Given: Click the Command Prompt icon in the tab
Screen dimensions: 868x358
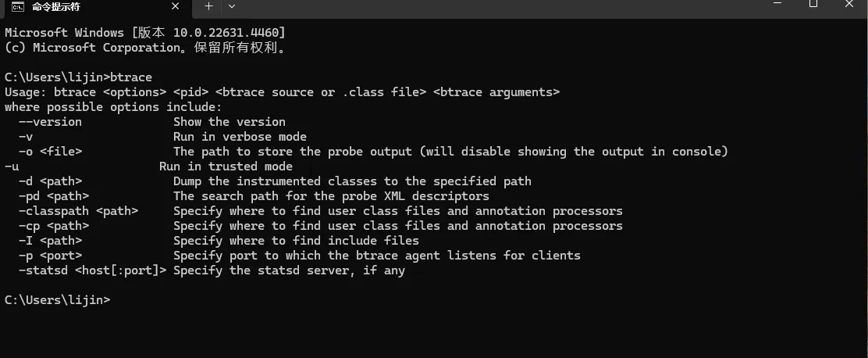Looking at the screenshot, I should click(18, 7).
